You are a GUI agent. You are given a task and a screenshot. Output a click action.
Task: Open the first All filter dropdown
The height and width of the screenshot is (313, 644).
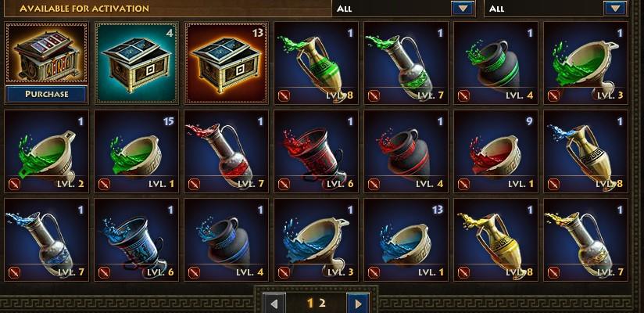[x=463, y=9]
